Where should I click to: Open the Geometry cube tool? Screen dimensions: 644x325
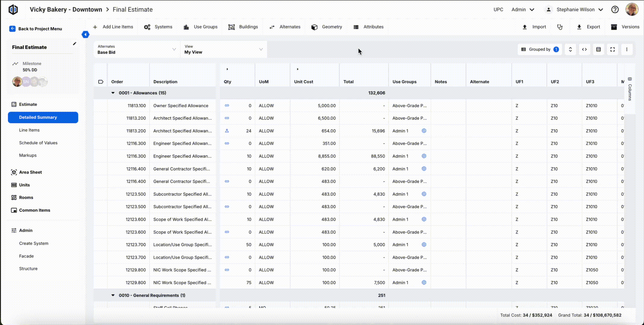pyautogui.click(x=314, y=27)
